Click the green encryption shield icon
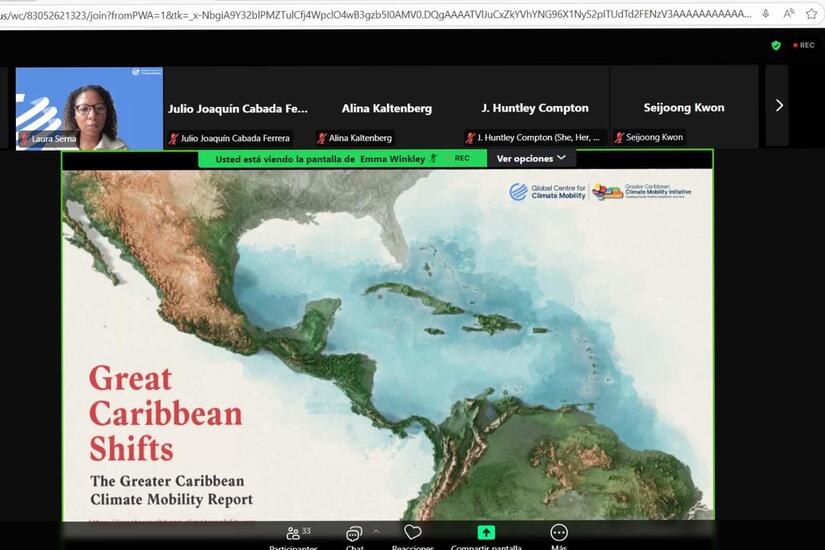The image size is (825, 550). coord(776,45)
